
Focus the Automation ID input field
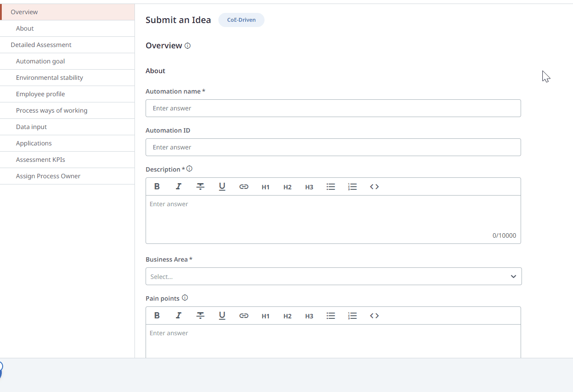[x=333, y=147]
